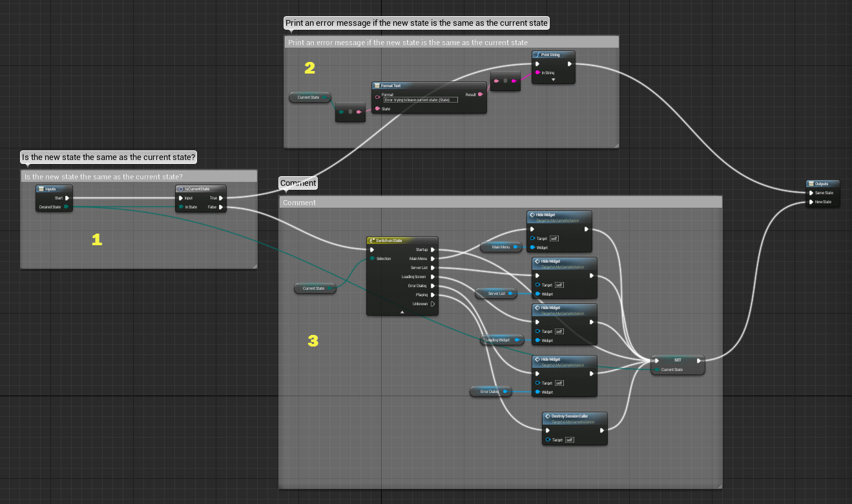Select the SET Current State node
The height and width of the screenshot is (504, 852).
678,360
